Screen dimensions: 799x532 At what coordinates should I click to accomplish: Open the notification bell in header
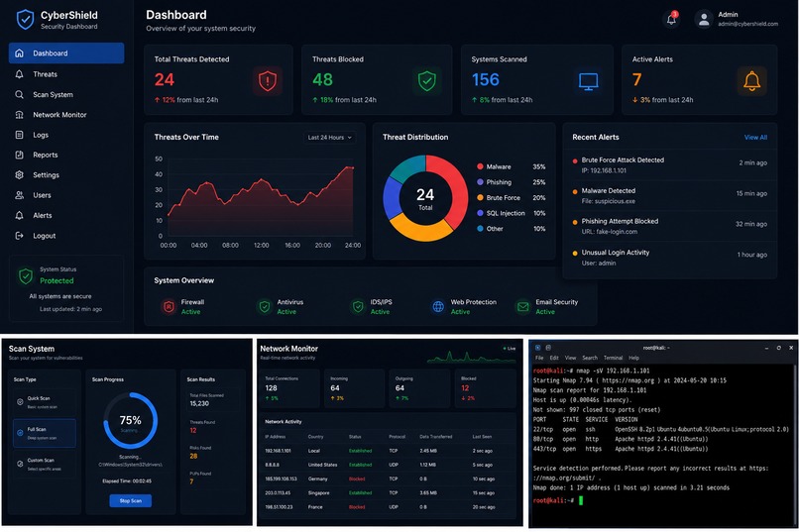(671, 20)
